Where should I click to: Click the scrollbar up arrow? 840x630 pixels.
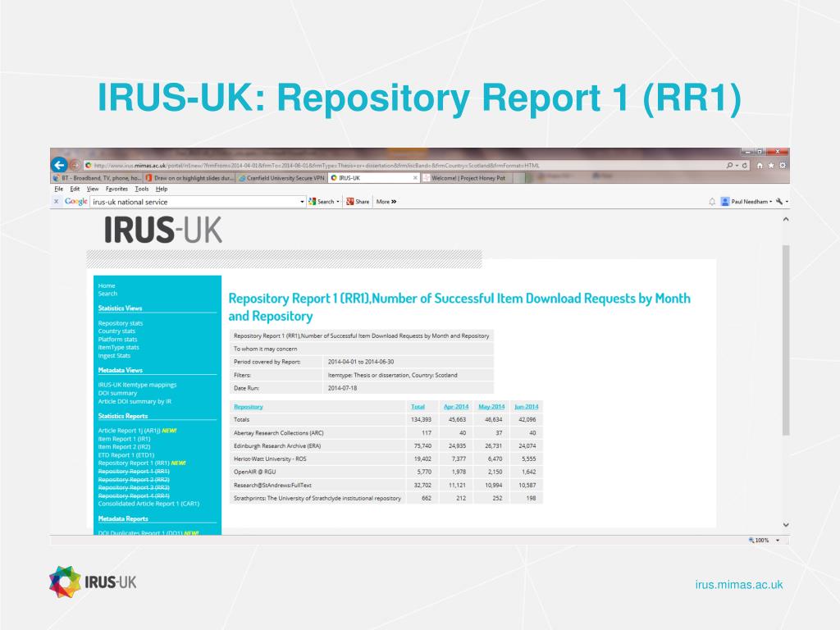click(786, 219)
